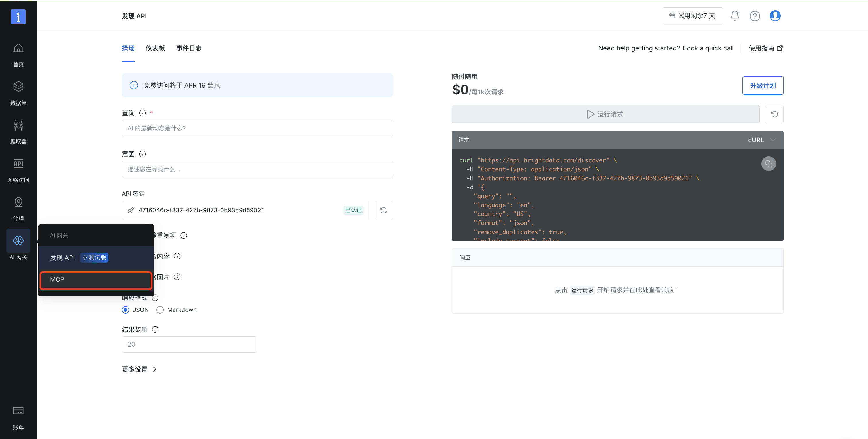Open the notifications bell icon

[x=734, y=16]
